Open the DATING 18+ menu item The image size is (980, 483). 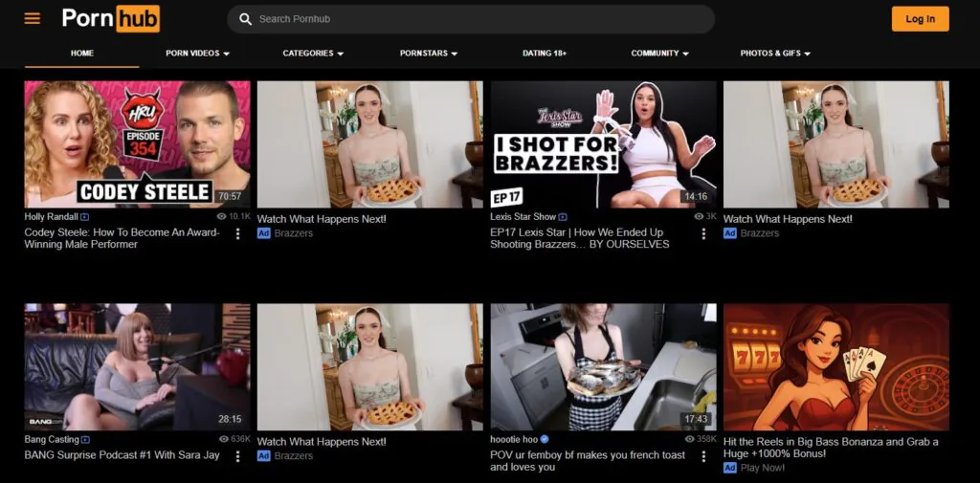(545, 54)
